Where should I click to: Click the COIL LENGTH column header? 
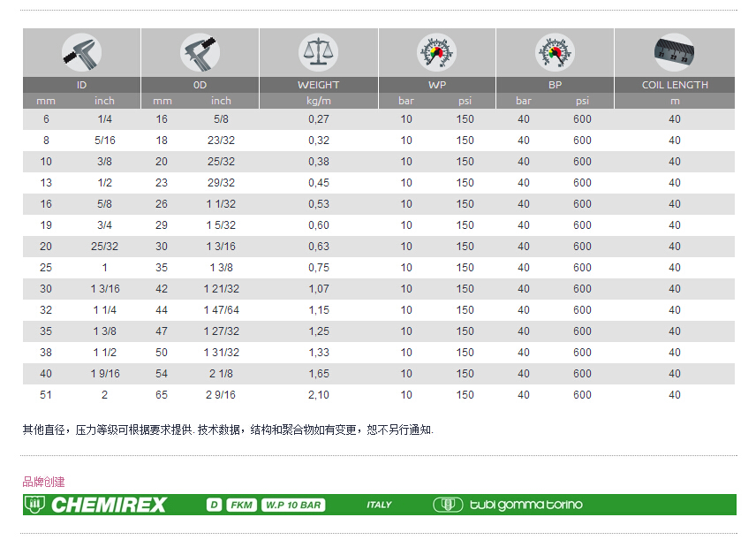[674, 85]
